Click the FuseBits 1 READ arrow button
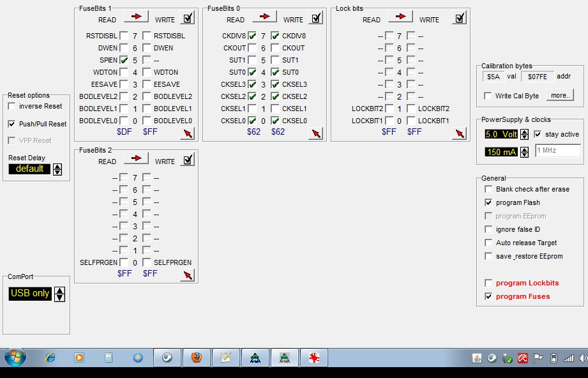This screenshot has width=588, height=378. click(x=136, y=17)
